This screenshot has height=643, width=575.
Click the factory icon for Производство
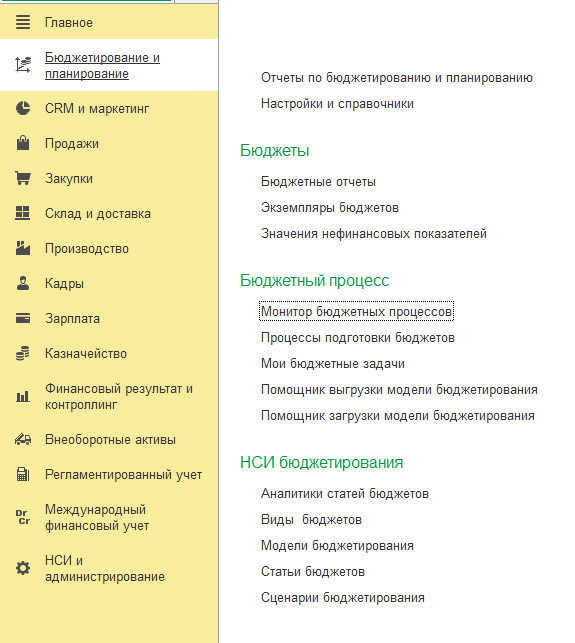(23, 248)
